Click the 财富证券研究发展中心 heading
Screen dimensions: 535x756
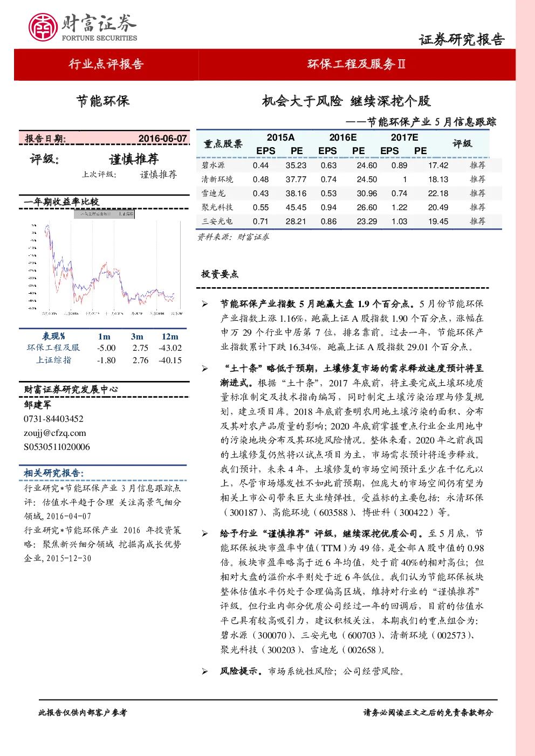[71, 389]
